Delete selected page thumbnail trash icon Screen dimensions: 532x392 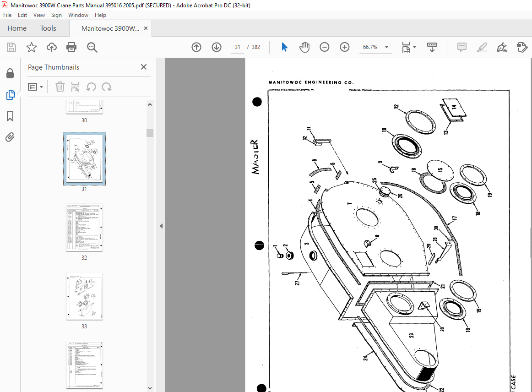tap(60, 87)
